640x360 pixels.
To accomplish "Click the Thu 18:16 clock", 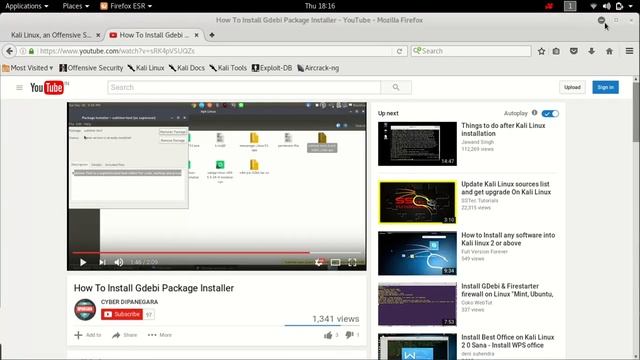I will (x=320, y=6).
